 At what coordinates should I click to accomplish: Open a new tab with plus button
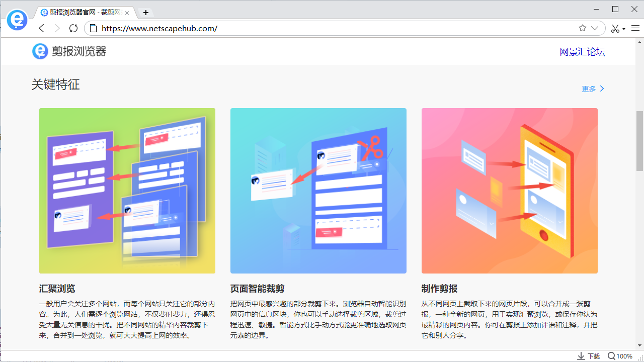click(x=146, y=12)
